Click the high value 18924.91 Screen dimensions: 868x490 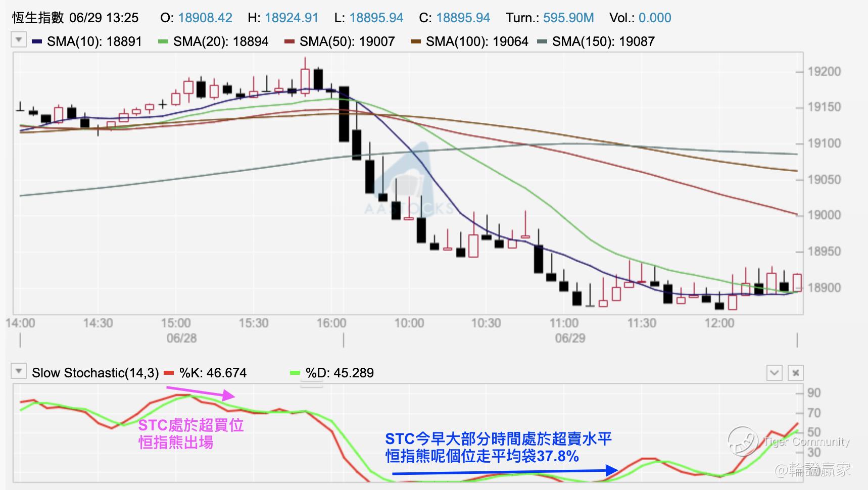[292, 18]
